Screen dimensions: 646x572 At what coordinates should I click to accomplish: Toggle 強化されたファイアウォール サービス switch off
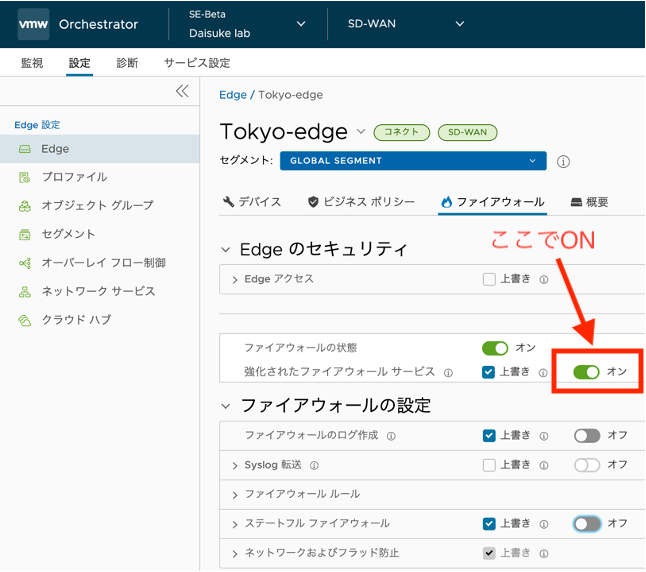pos(586,372)
